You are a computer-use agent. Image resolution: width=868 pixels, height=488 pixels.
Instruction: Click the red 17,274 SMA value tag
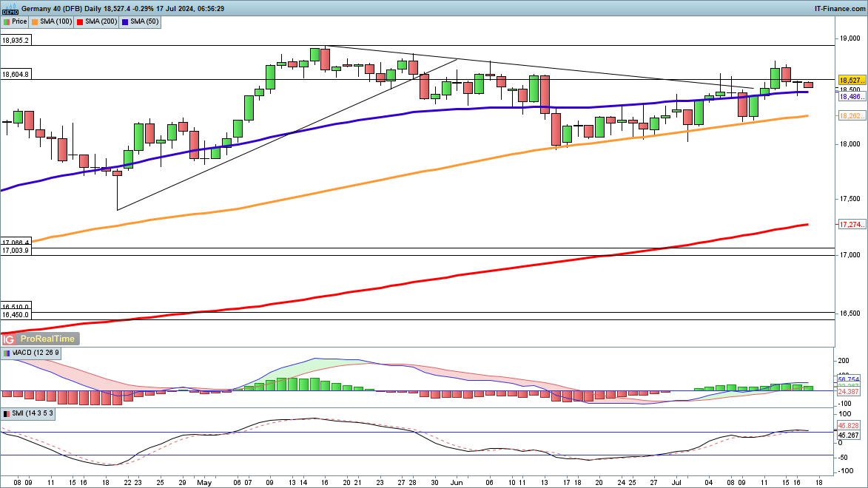[x=850, y=224]
